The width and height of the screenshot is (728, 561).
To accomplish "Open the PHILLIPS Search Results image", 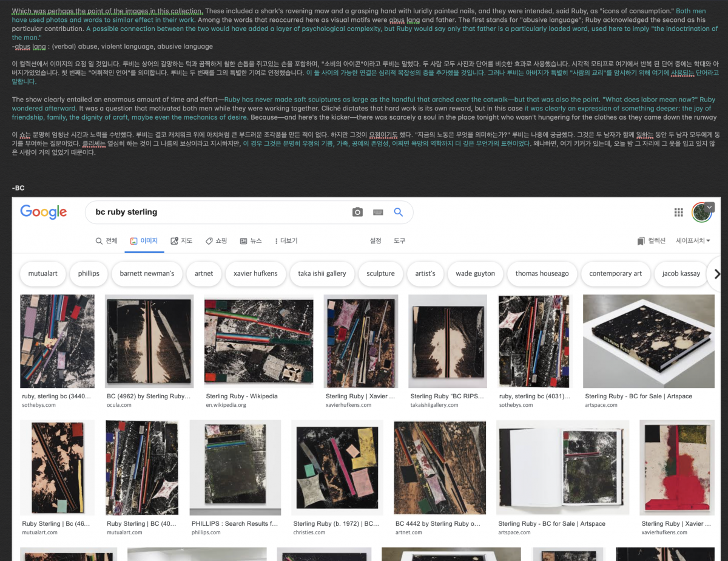I will pos(235,467).
